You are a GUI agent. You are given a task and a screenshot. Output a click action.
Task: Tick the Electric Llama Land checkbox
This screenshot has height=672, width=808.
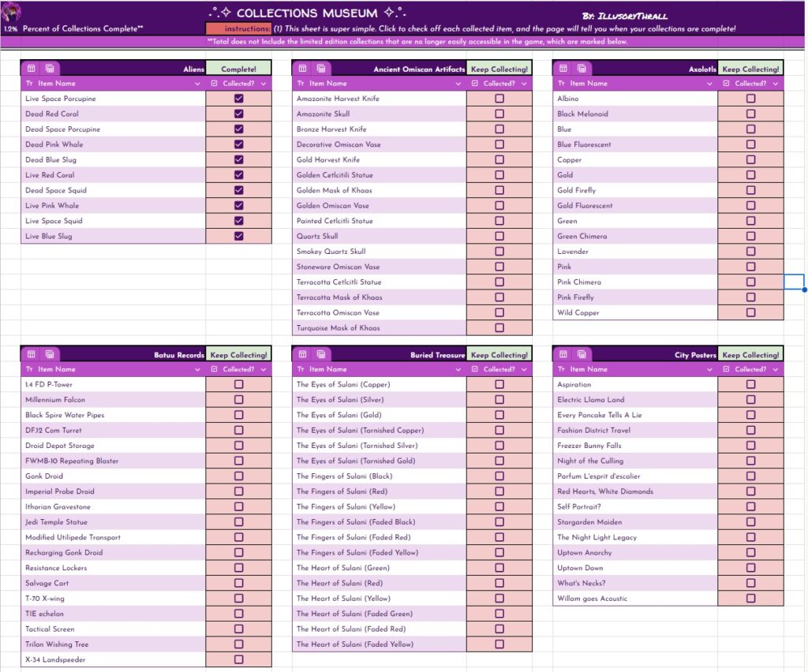click(x=750, y=400)
